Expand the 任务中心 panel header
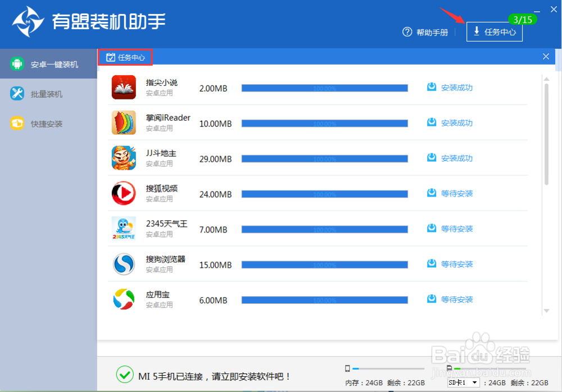 pos(125,57)
